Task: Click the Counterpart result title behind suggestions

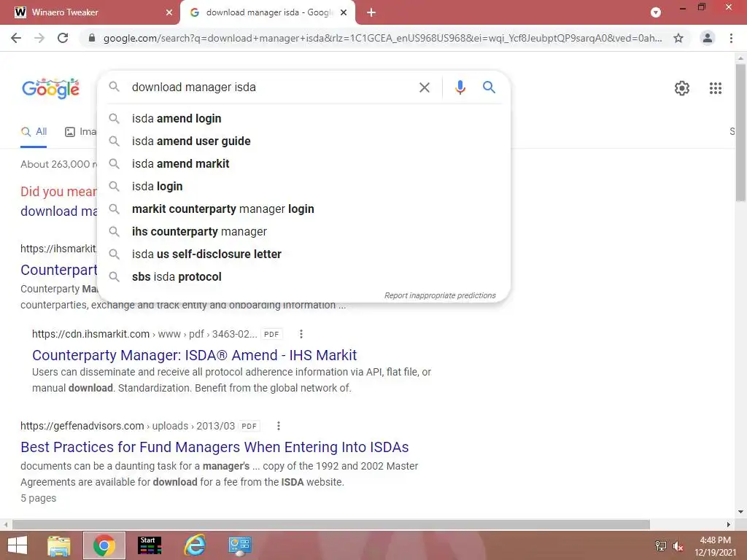Action: [58, 270]
